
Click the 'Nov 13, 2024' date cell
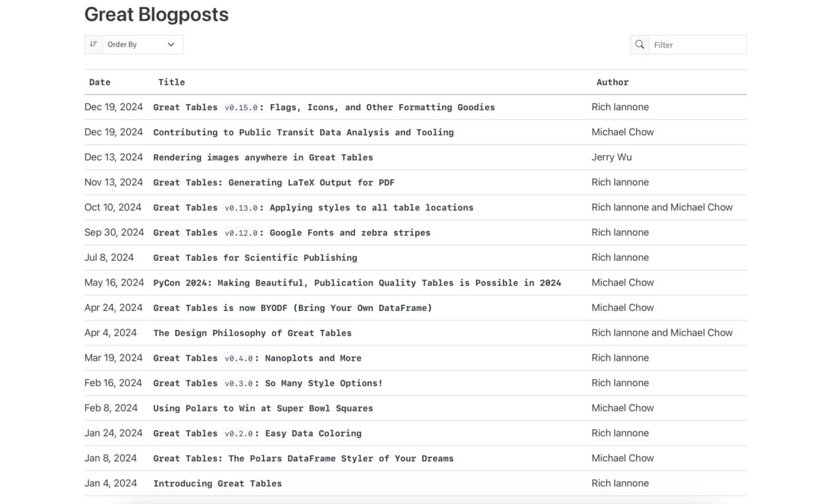pyautogui.click(x=113, y=182)
